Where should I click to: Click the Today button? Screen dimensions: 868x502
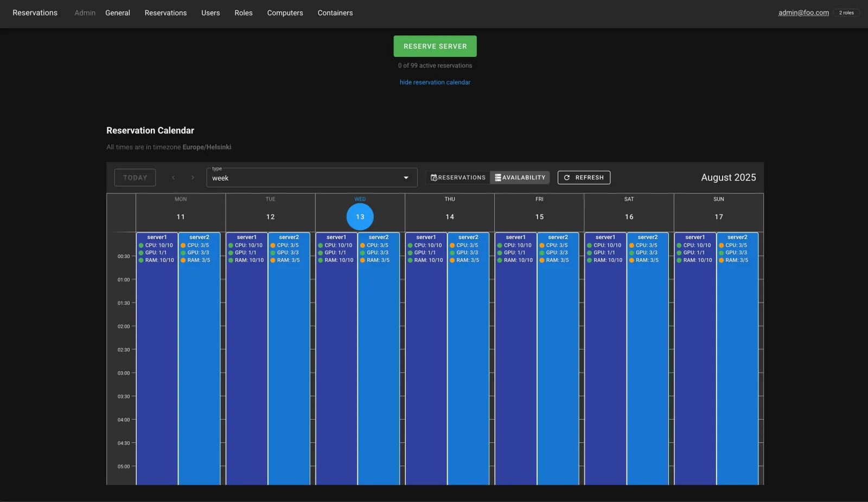(135, 178)
